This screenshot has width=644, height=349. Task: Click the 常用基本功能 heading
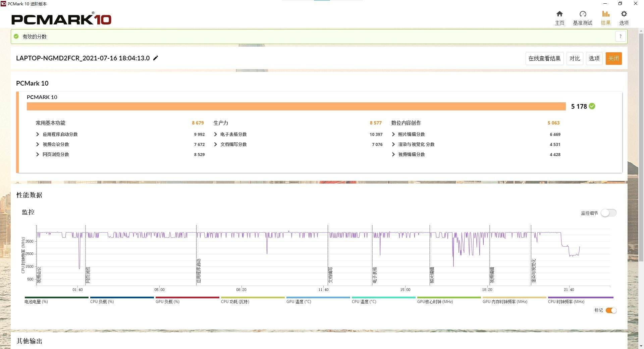(51, 123)
